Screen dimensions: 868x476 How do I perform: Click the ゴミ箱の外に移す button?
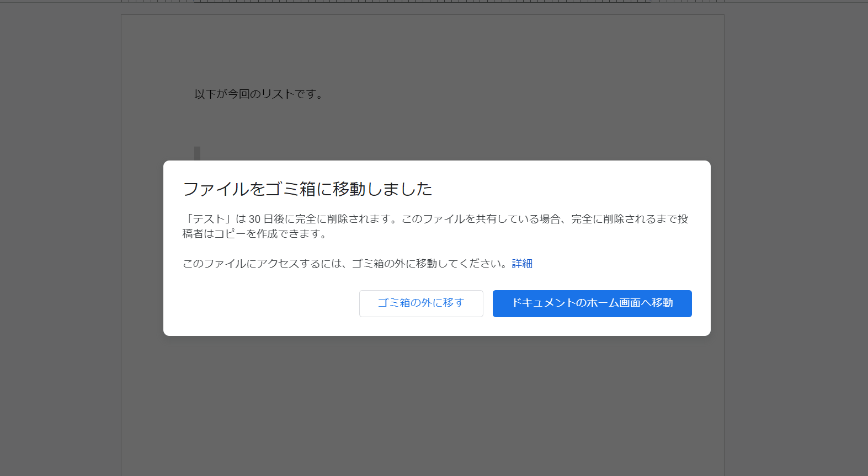[x=420, y=303]
